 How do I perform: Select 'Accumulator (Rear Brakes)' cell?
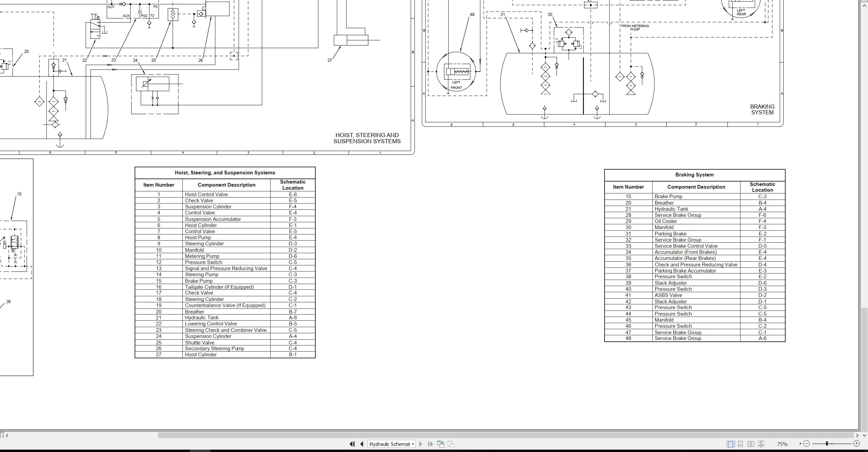coord(696,258)
